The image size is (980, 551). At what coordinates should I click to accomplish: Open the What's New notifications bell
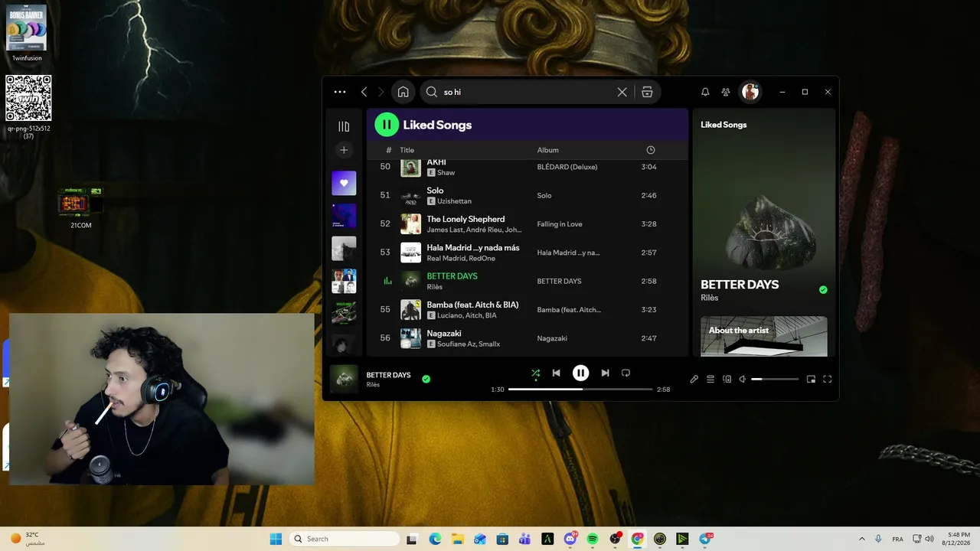[705, 92]
